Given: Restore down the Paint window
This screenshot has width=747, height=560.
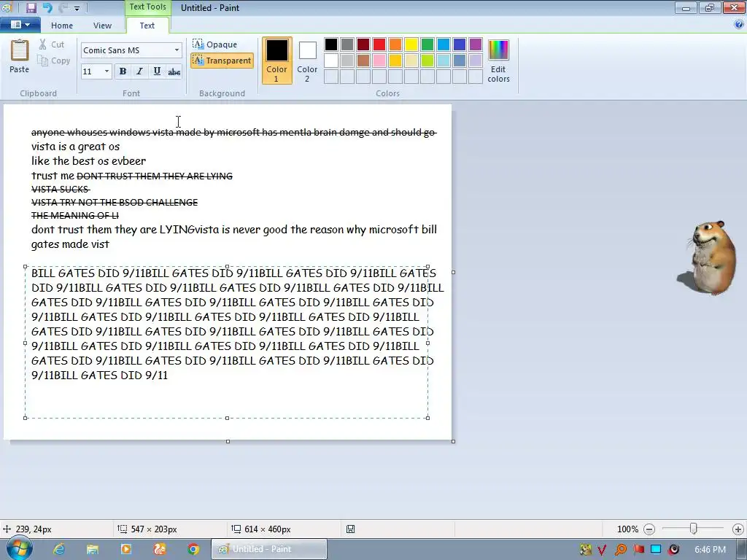Looking at the screenshot, I should tap(710, 7).
